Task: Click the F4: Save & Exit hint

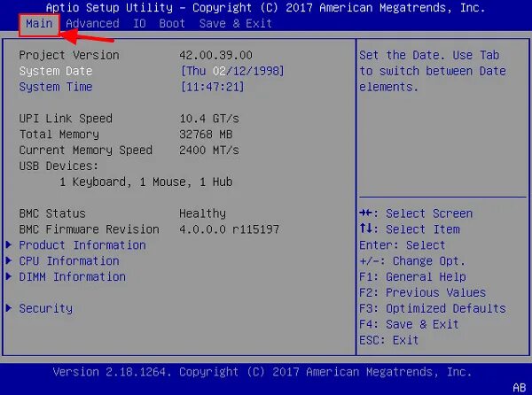Action: (409, 324)
